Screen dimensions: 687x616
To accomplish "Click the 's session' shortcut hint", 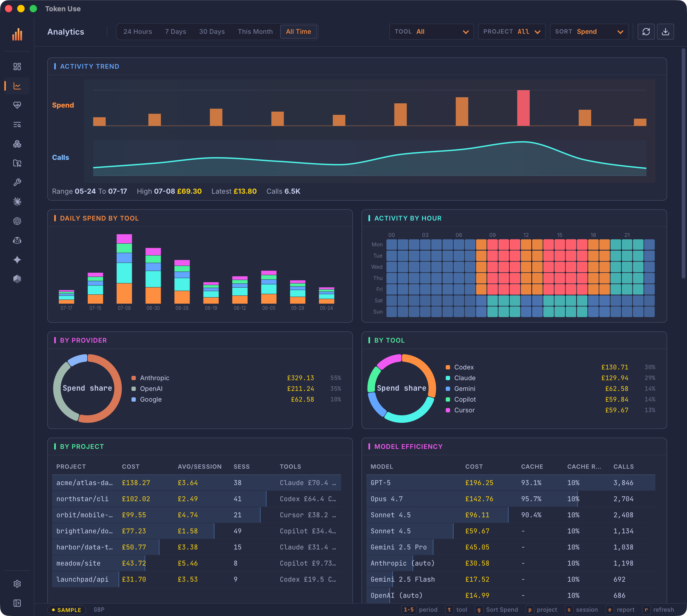I will pyautogui.click(x=581, y=610).
